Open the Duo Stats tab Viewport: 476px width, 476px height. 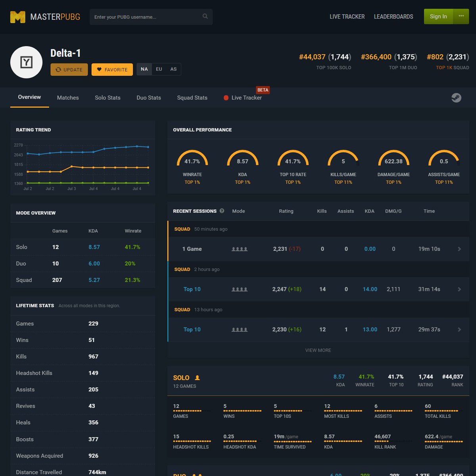pyautogui.click(x=149, y=98)
